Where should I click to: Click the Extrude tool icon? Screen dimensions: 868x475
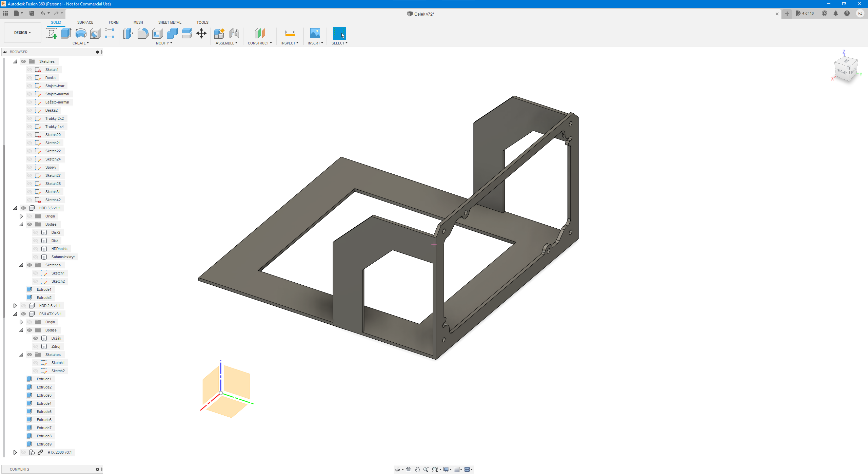(66, 33)
